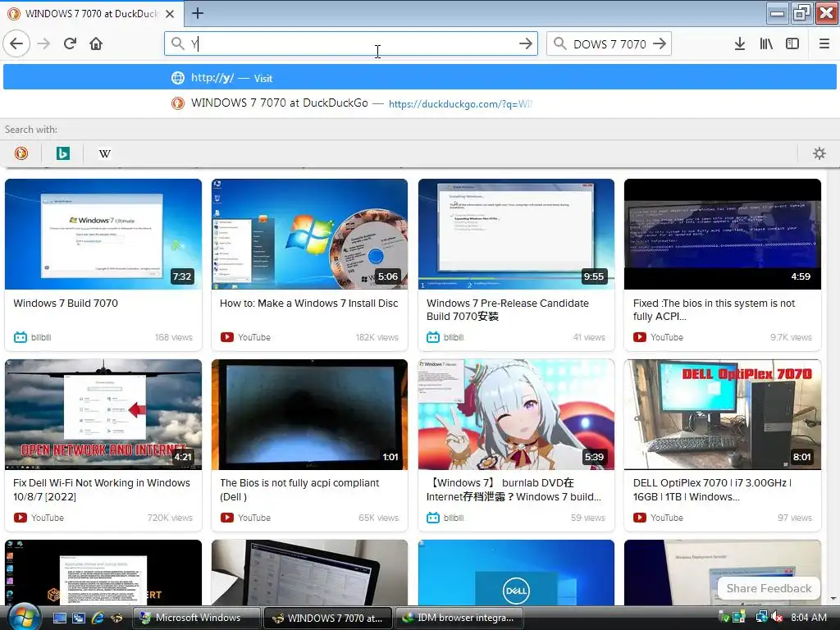Click the Go arrow in address bar
840x630 pixels.
(526, 43)
